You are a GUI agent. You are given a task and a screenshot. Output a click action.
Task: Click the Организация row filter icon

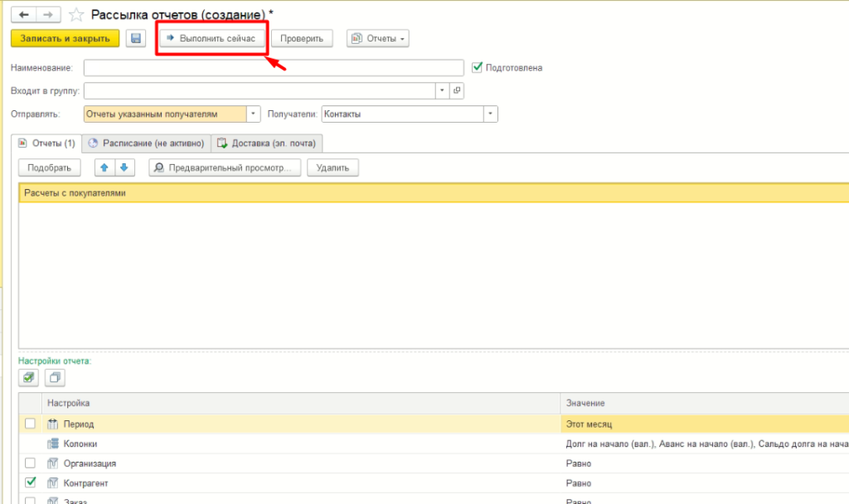[52, 463]
